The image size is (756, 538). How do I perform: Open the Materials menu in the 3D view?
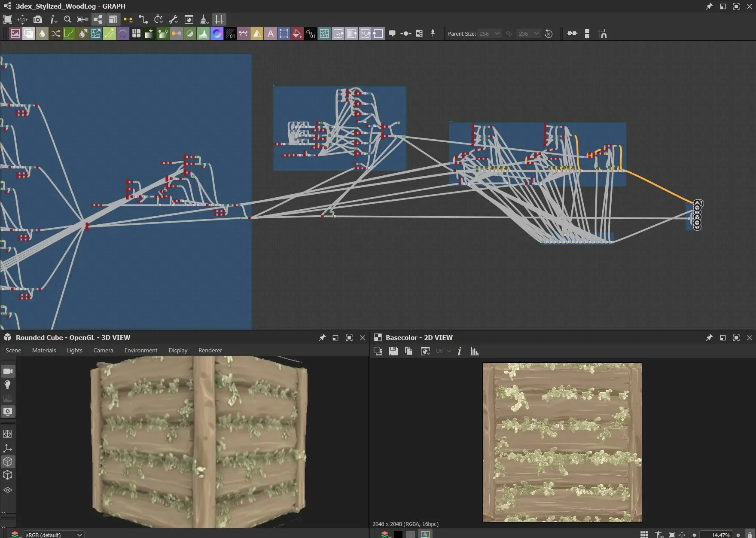pos(44,350)
